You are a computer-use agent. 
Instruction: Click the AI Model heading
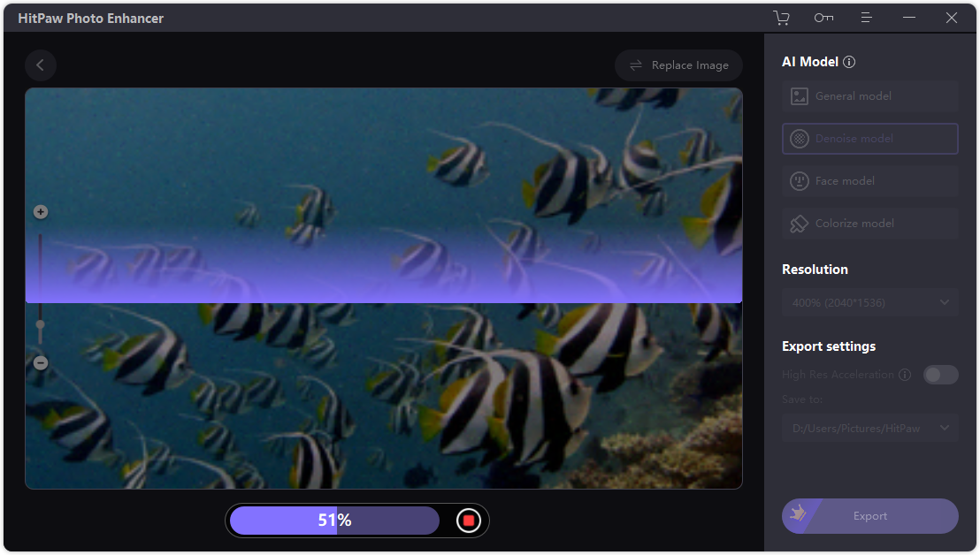810,62
